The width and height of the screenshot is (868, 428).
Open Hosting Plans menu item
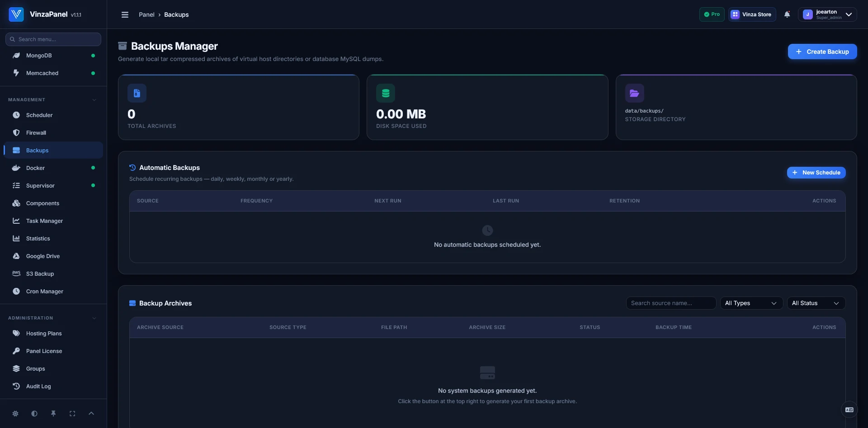(x=53, y=334)
